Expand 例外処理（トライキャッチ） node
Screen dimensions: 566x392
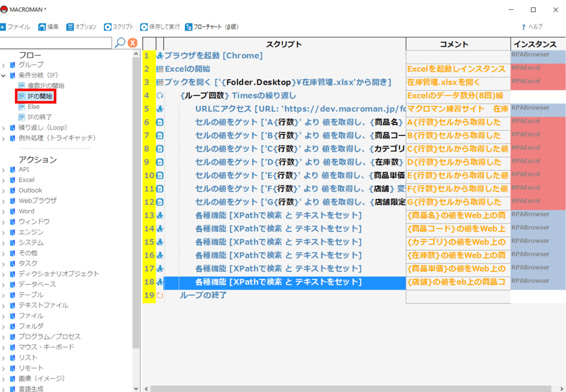click(x=4, y=138)
